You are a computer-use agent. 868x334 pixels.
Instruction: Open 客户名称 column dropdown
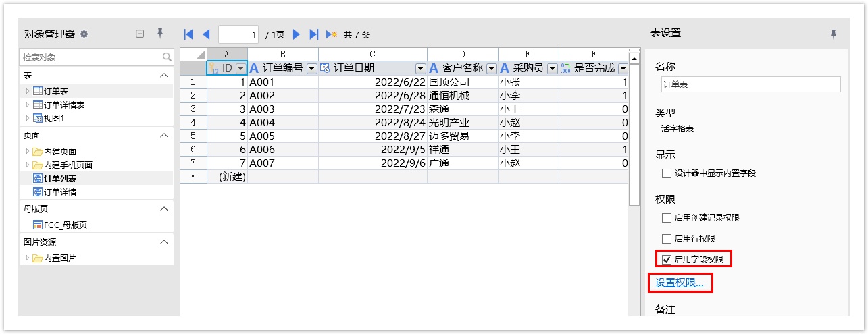[491, 68]
